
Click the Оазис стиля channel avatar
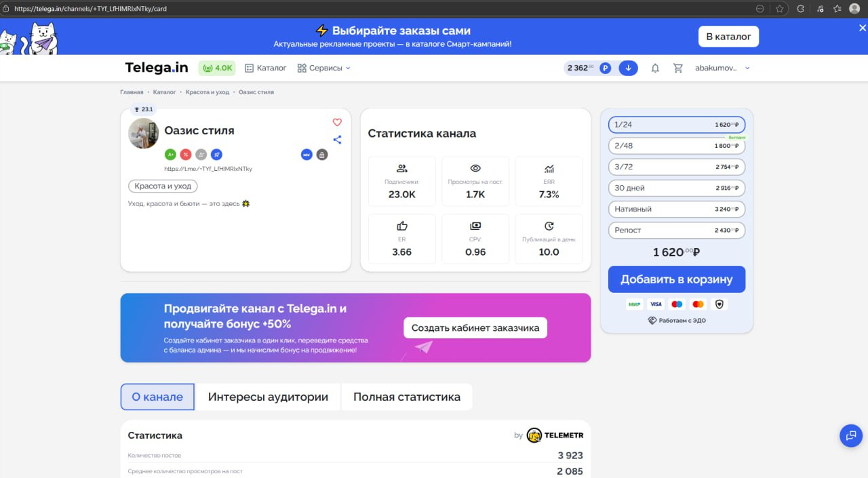pos(144,134)
